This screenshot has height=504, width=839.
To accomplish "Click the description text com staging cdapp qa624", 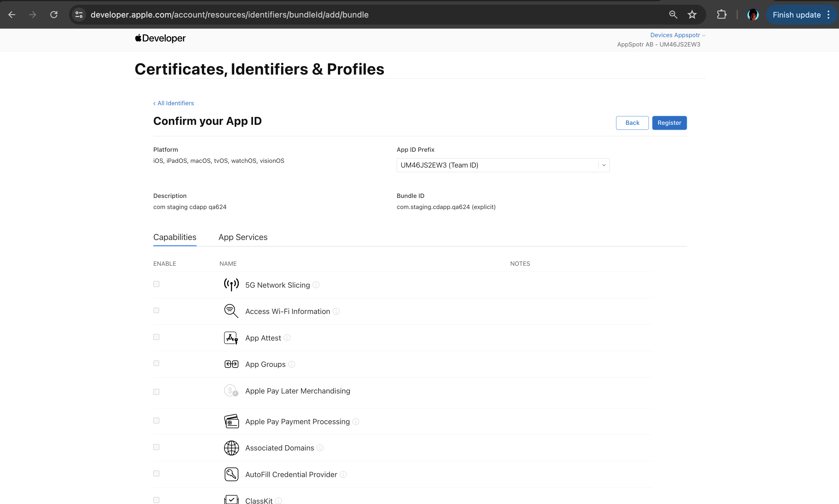I will pos(190,207).
